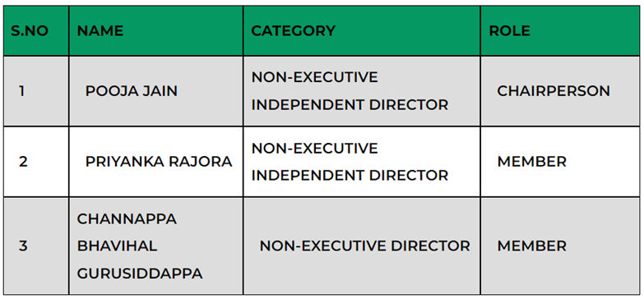Select serial number 3 cell
The width and height of the screenshot is (644, 299).
36,246
